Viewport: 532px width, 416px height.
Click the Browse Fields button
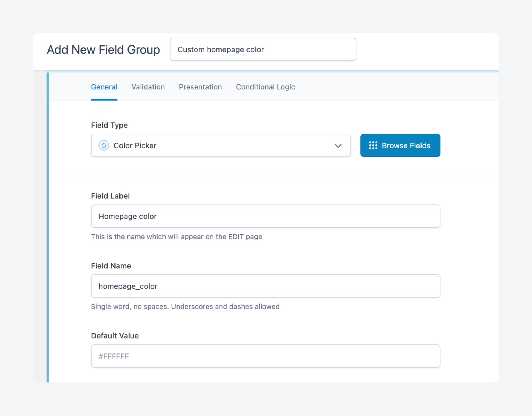pos(400,145)
